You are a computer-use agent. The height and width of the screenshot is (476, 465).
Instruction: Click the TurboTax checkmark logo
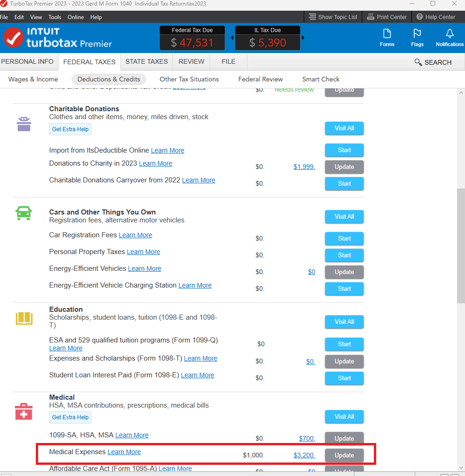point(13,38)
